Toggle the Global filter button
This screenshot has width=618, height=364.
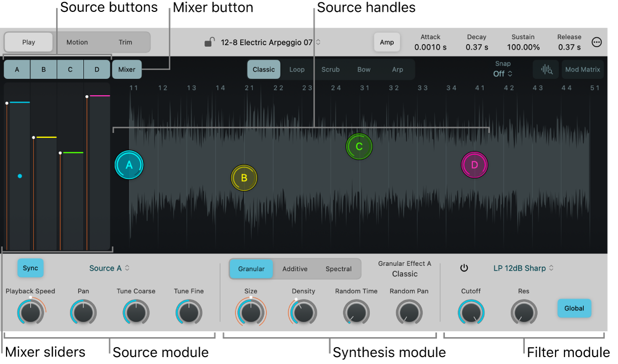tap(574, 308)
